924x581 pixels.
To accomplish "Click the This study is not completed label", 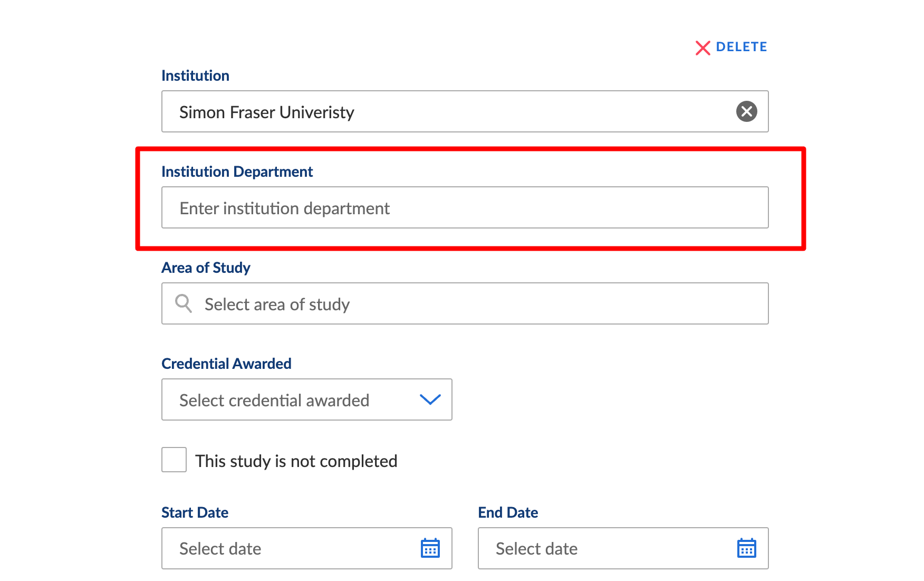I will [x=296, y=461].
